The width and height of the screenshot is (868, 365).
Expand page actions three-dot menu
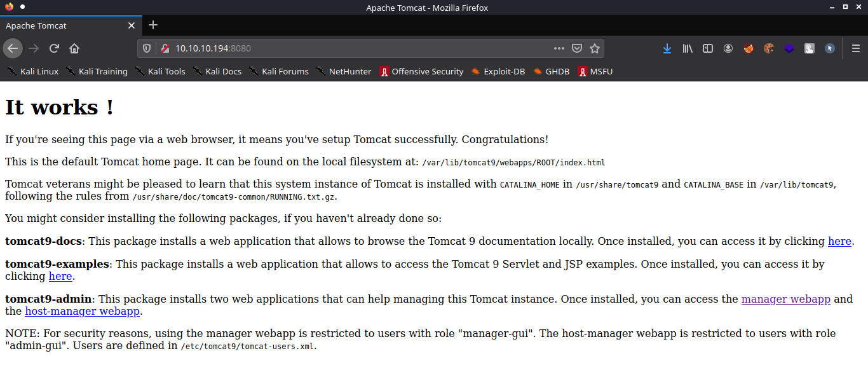point(559,48)
